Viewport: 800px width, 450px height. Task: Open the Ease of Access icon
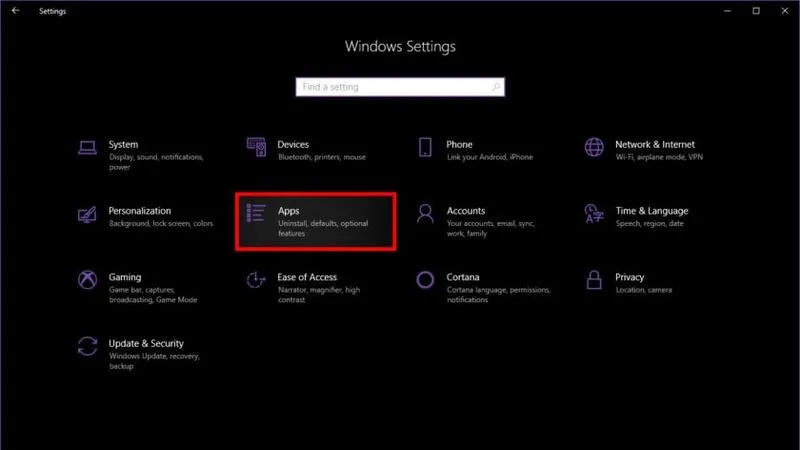(x=256, y=280)
